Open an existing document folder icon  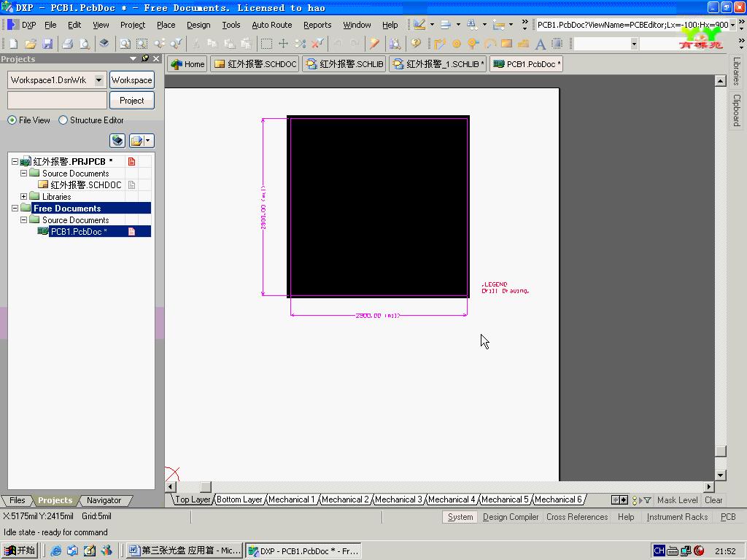[x=31, y=44]
